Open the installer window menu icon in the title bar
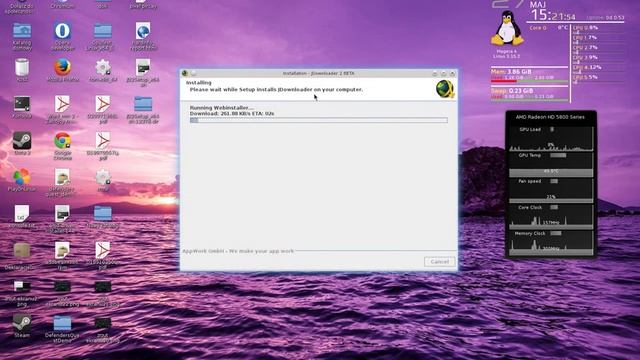Viewport: 640px width, 360px height. 185,73
